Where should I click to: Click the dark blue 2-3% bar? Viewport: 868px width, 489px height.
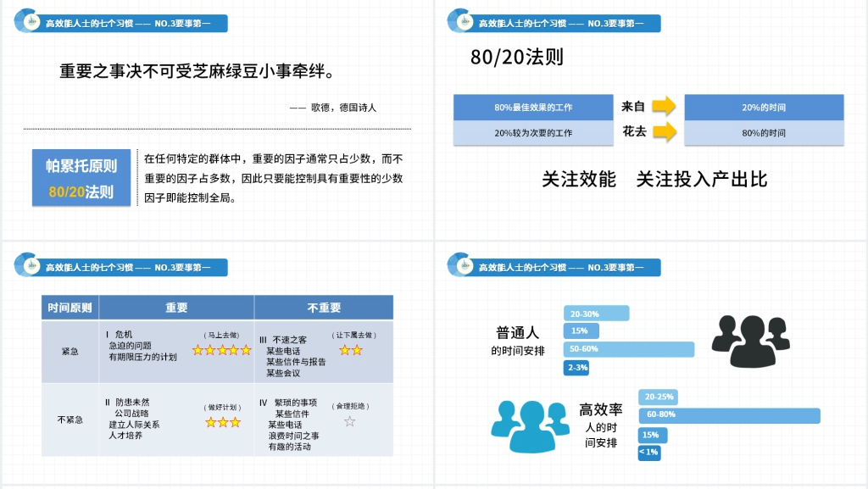(x=576, y=368)
